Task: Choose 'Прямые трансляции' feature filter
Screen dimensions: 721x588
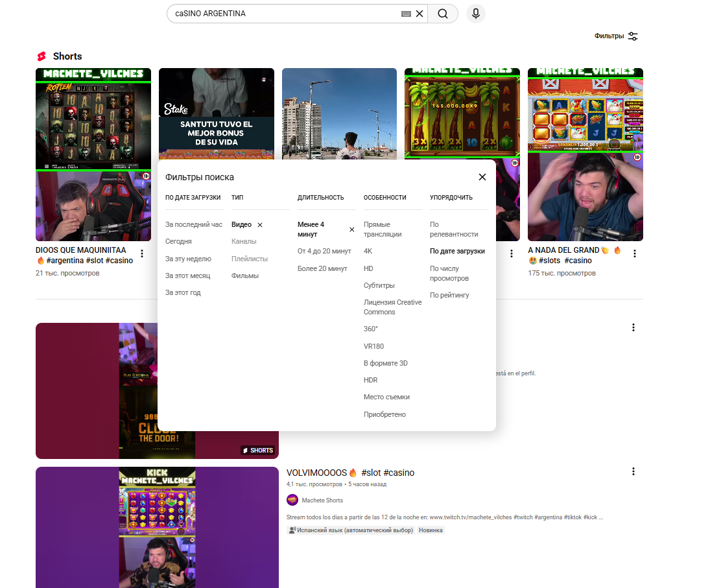Action: tap(383, 229)
